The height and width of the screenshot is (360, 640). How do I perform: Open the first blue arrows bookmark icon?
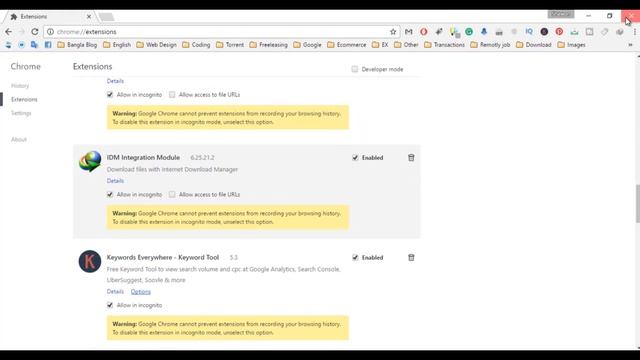(9, 44)
